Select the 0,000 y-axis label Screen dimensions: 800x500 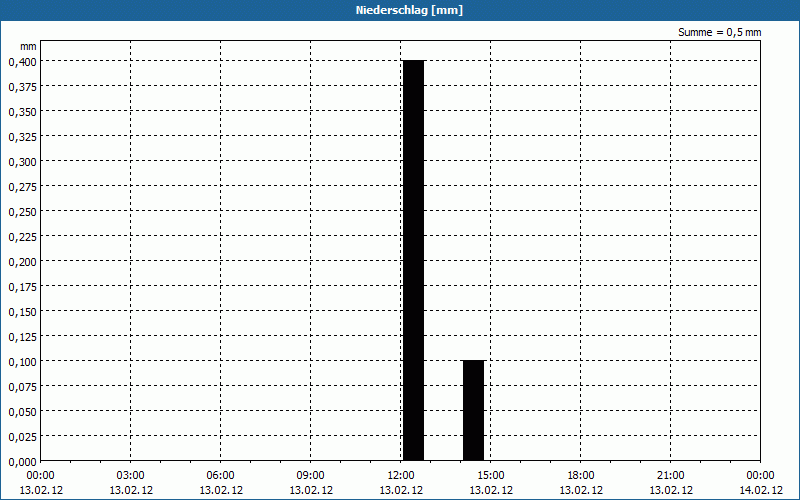22,461
